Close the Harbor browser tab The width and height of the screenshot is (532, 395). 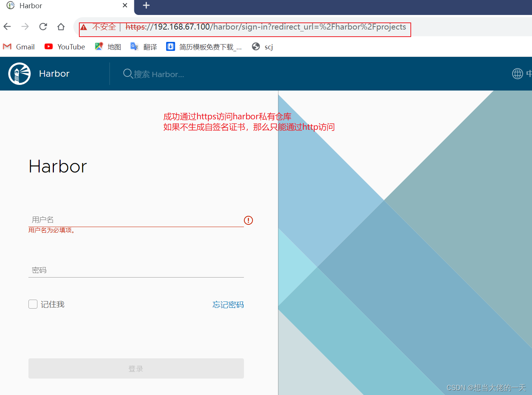click(x=125, y=5)
